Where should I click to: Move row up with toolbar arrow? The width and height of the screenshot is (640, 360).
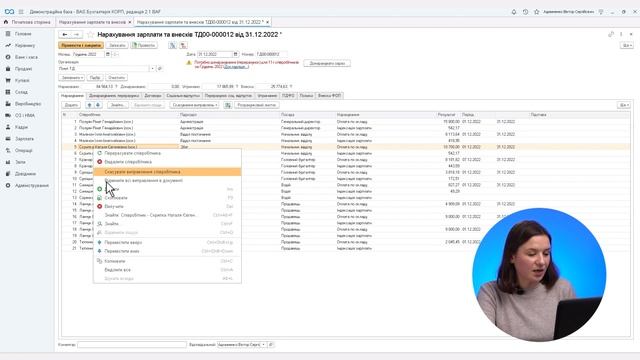pyautogui.click(x=89, y=105)
